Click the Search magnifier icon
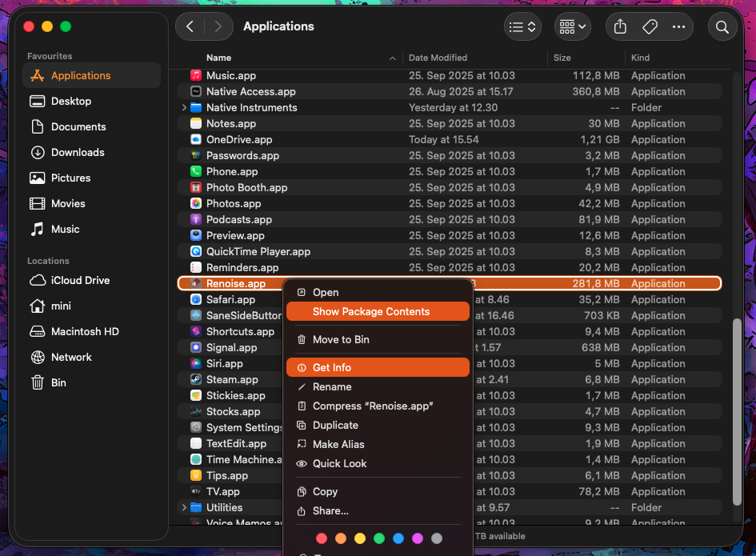 tap(722, 26)
